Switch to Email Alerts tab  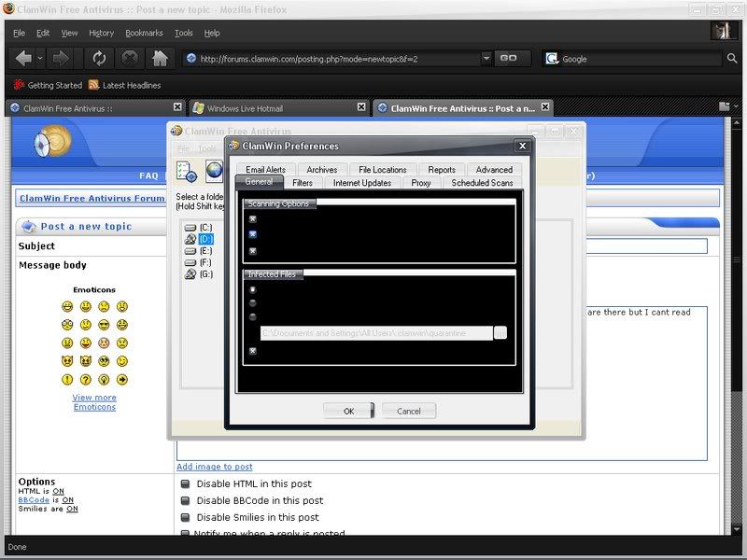pyautogui.click(x=266, y=170)
